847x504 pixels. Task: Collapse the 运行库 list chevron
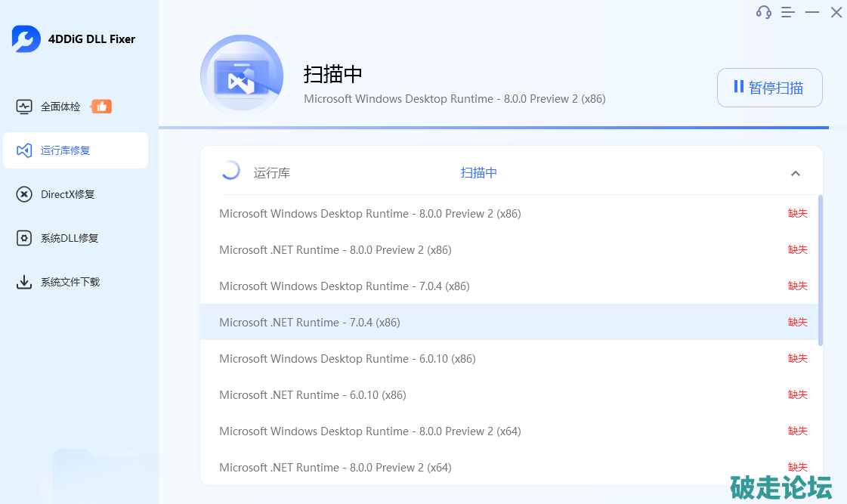tap(795, 173)
